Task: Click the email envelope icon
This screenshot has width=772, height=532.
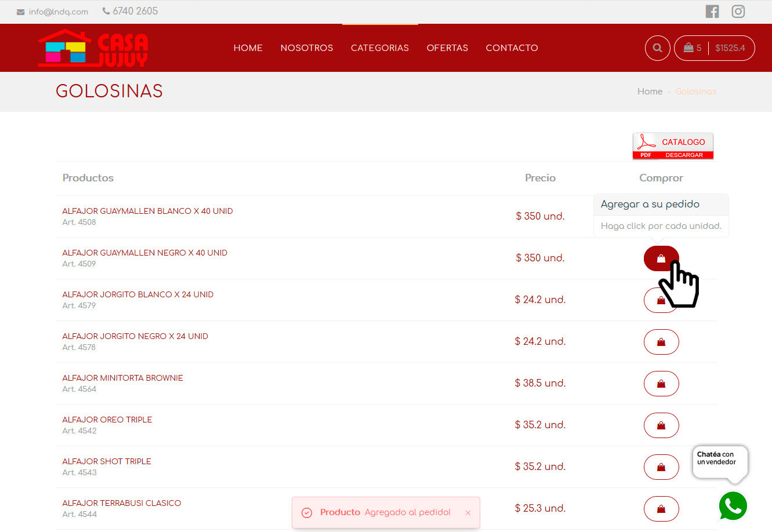Action: tap(21, 12)
